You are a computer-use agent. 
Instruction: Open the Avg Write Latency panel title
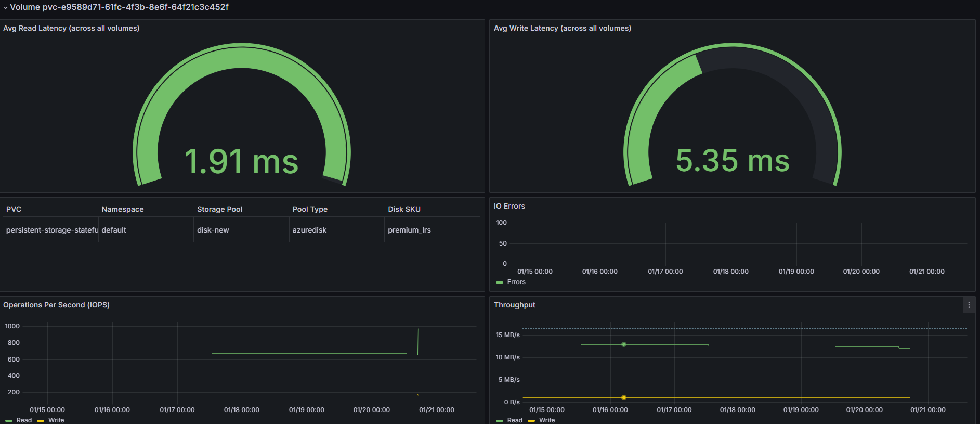pos(563,28)
